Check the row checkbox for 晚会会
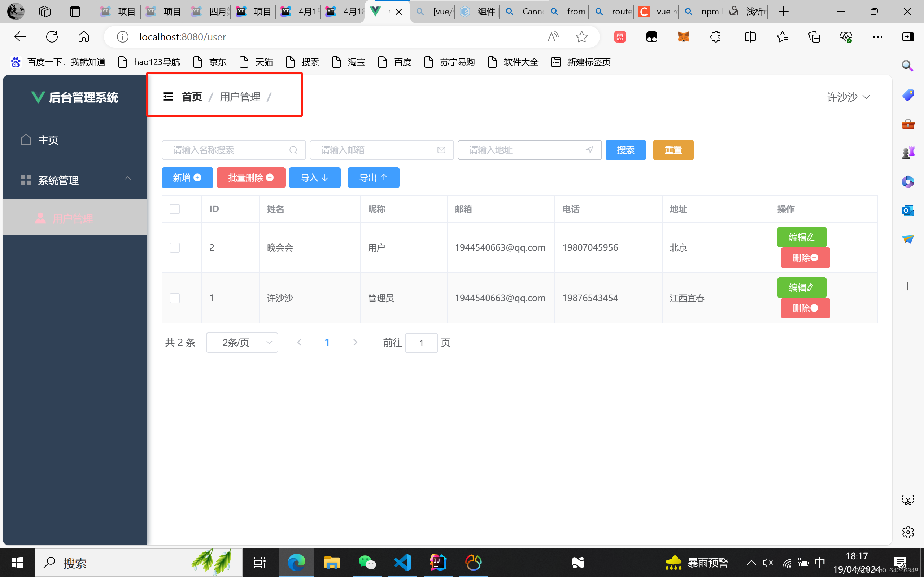Image resolution: width=924 pixels, height=577 pixels. point(174,248)
